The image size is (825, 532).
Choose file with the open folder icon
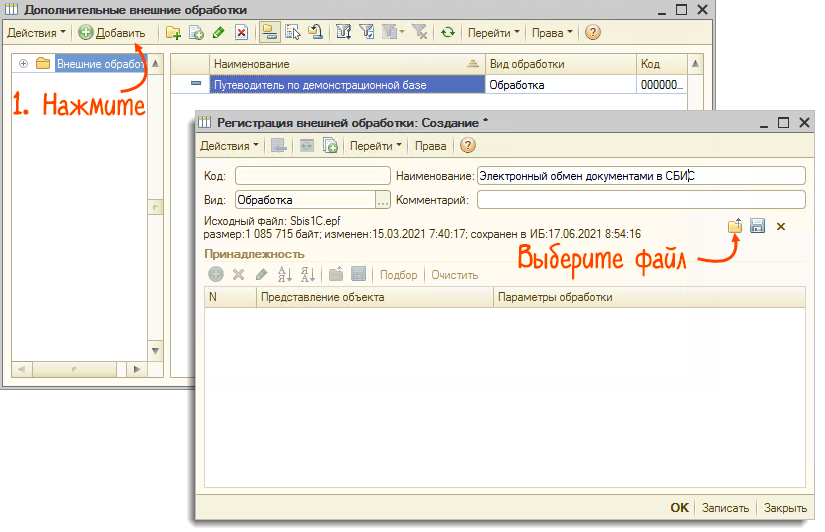(x=735, y=226)
